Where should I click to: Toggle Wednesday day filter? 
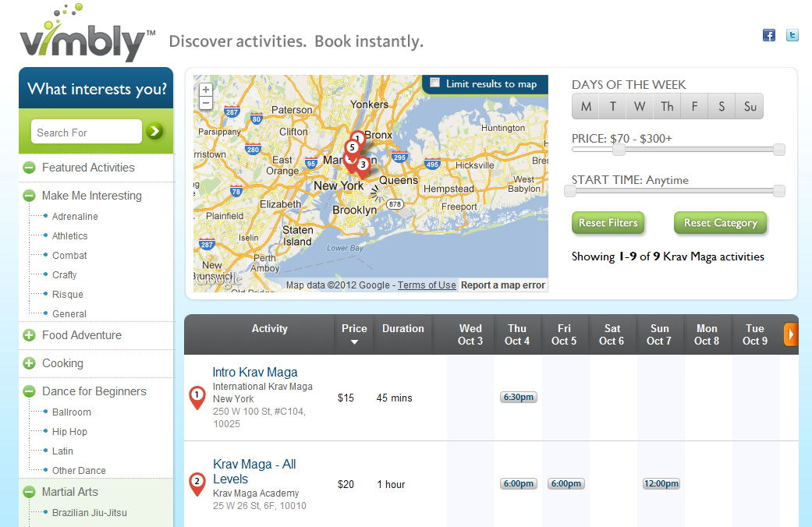pyautogui.click(x=640, y=106)
